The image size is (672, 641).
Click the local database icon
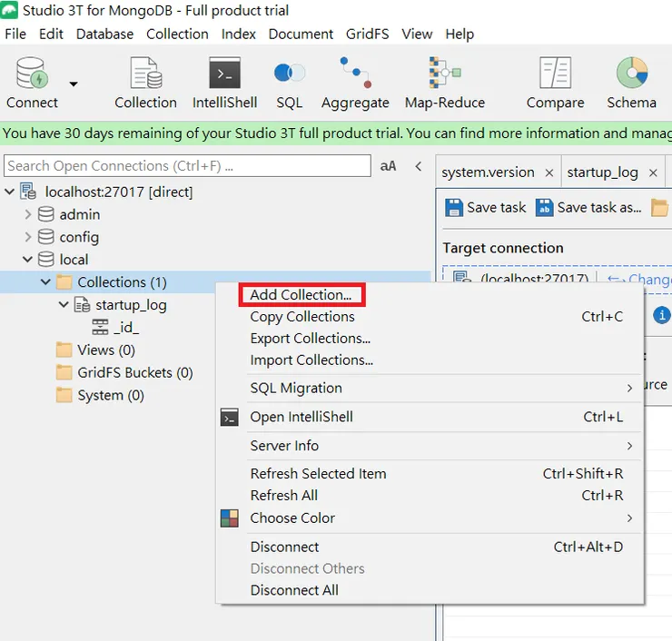[45, 260]
